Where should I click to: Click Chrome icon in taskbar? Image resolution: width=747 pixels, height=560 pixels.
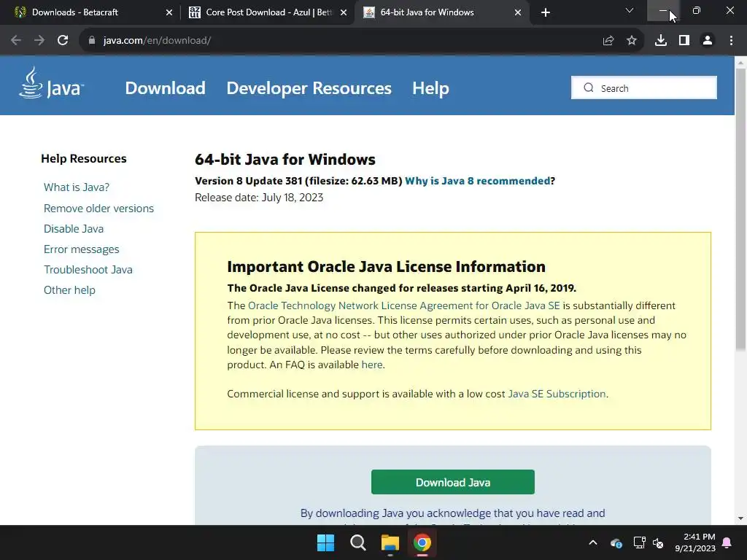pos(422,542)
